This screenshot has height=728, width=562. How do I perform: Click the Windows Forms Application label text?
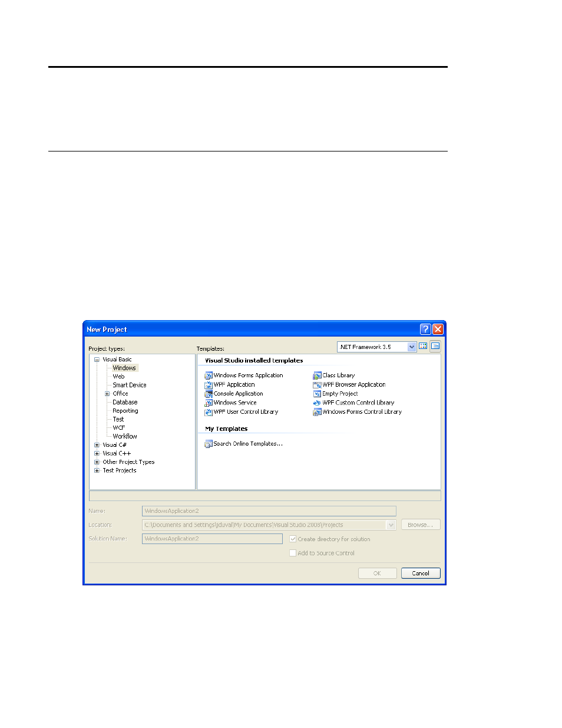(x=248, y=375)
